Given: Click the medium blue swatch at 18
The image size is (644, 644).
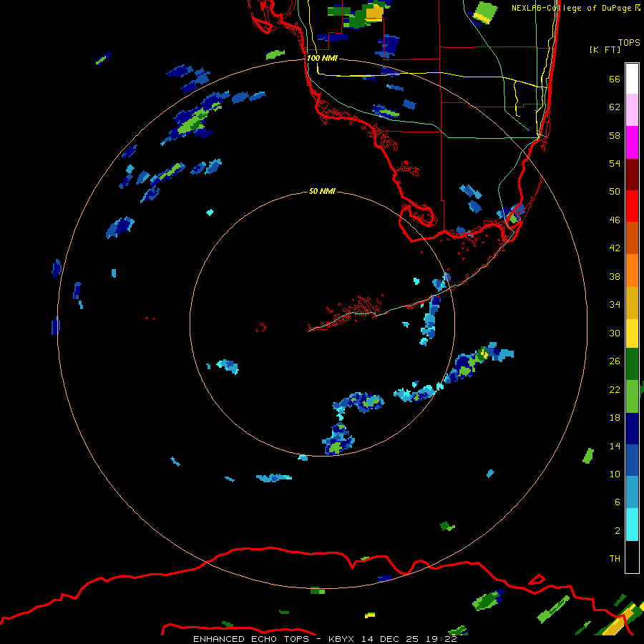Looking at the screenshot, I should click(x=632, y=460).
